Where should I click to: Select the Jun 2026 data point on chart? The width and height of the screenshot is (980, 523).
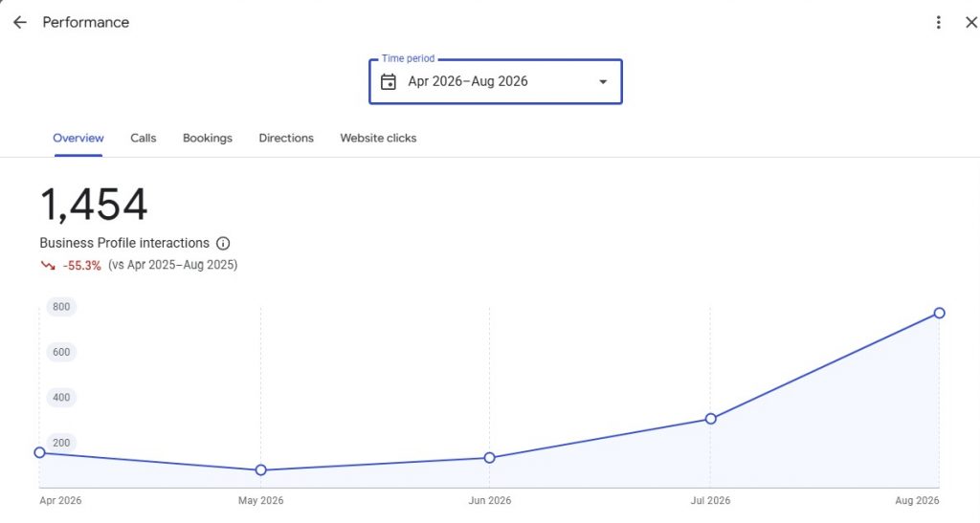489,457
